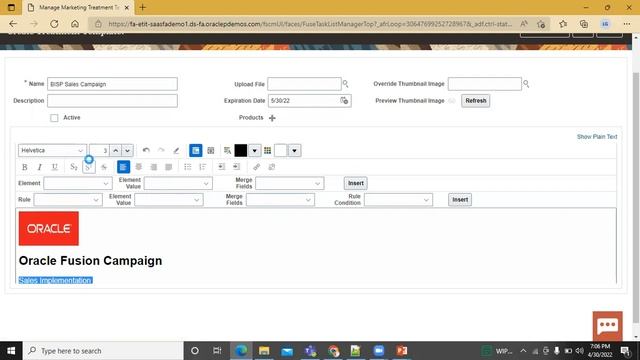Click into the Name input field
The image size is (640, 360).
click(112, 84)
